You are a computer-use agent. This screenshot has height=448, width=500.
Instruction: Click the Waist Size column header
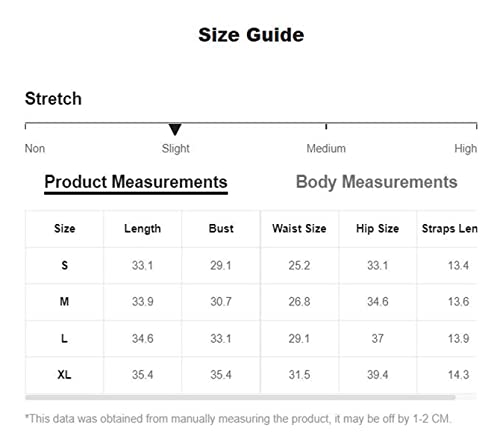pyautogui.click(x=299, y=229)
